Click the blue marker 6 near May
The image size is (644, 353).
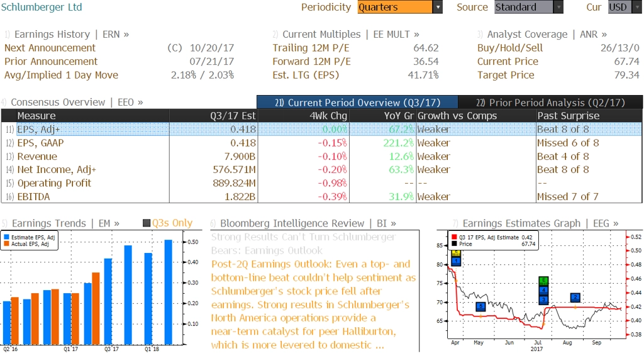pyautogui.click(x=480, y=306)
